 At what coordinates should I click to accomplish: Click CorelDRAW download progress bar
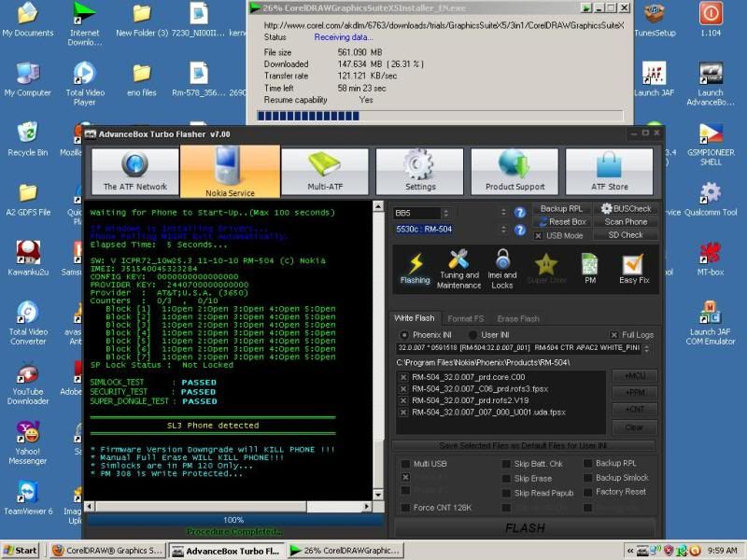(x=440, y=116)
